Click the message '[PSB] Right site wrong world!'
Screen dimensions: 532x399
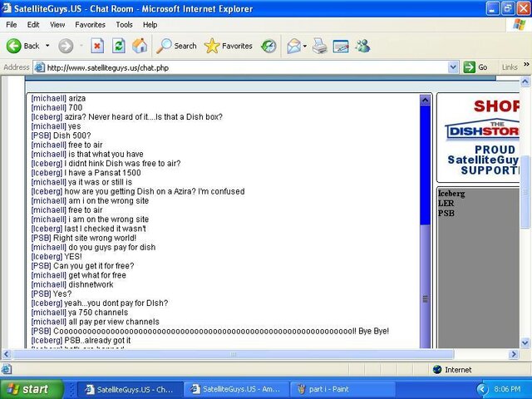click(83, 238)
